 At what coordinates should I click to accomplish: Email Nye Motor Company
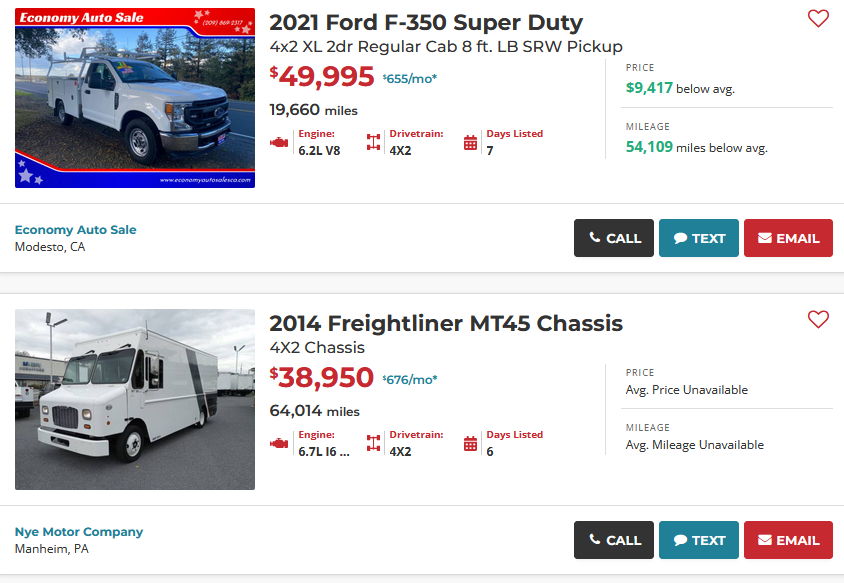coord(788,540)
